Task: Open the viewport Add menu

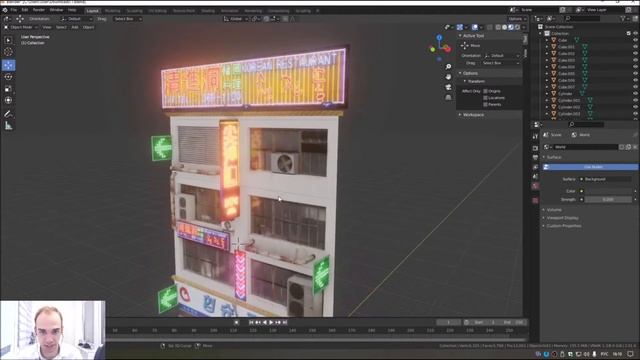Action: [75, 27]
